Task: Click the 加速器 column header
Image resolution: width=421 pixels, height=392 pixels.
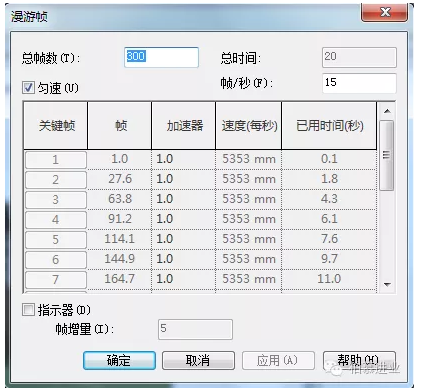Action: (x=184, y=126)
